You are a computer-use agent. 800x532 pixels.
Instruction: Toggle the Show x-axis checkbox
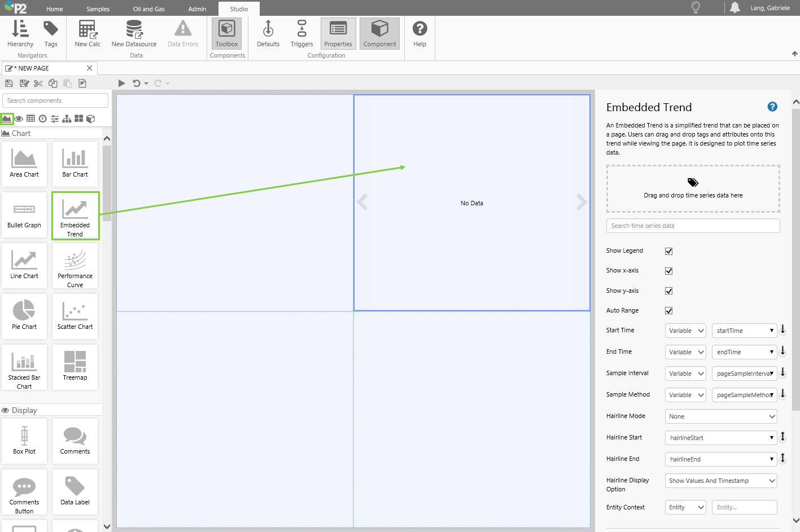click(x=668, y=271)
